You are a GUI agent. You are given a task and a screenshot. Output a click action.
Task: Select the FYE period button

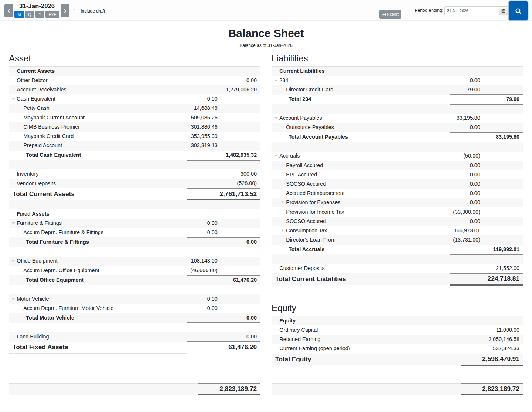(52, 14)
